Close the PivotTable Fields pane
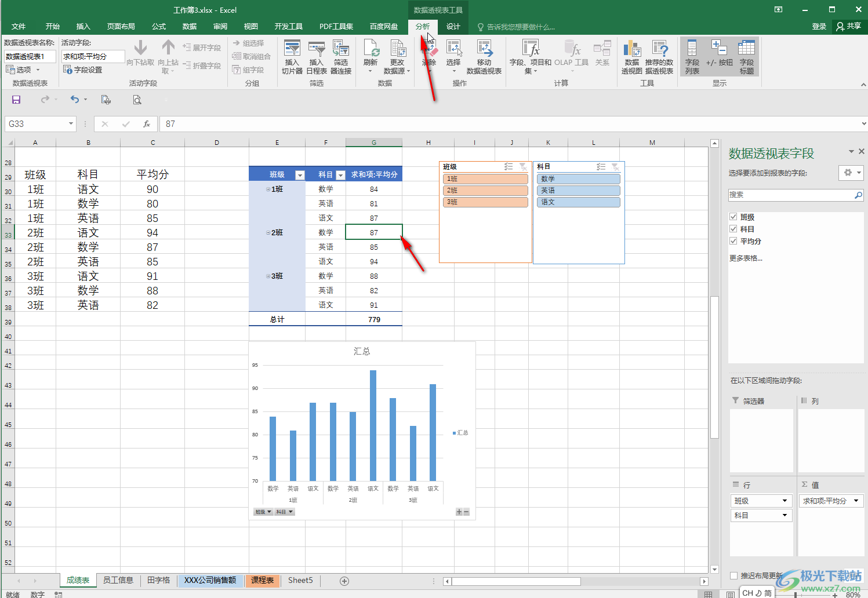This screenshot has width=868, height=598. (862, 152)
